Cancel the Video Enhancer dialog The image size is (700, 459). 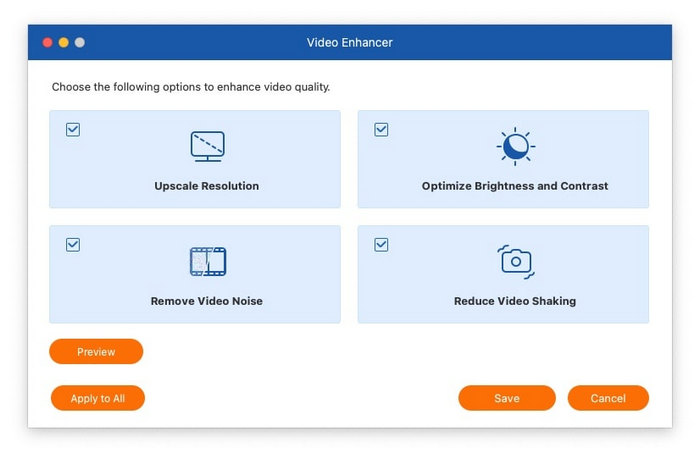coord(608,398)
